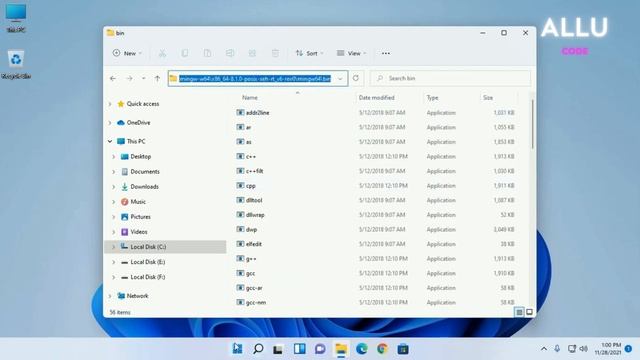Collapse This PC tree node

pyautogui.click(x=110, y=142)
